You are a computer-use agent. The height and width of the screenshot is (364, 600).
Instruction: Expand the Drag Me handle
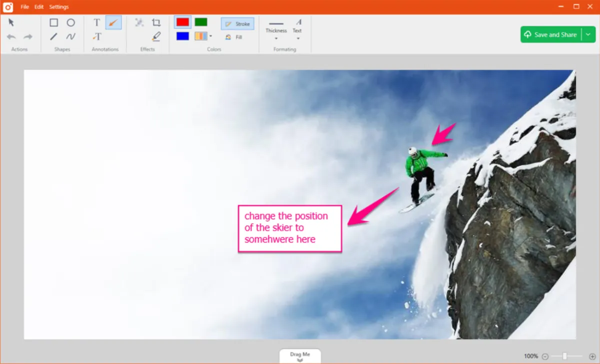300,356
